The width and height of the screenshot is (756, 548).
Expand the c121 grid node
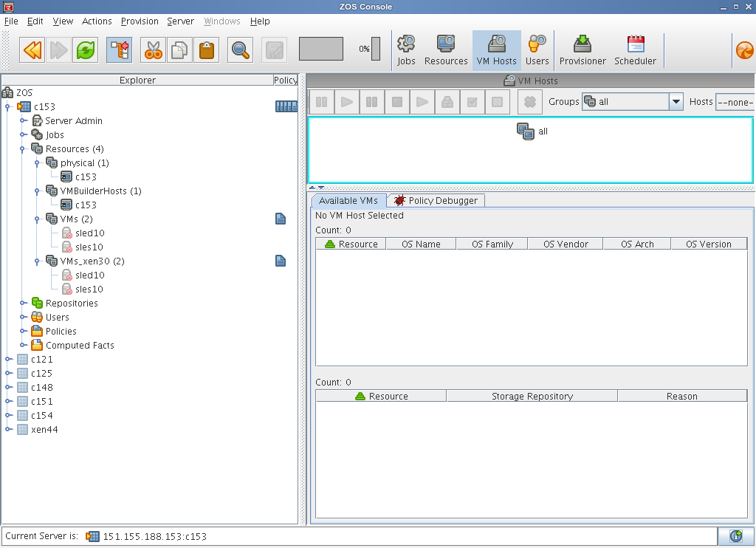pyautogui.click(x=9, y=359)
